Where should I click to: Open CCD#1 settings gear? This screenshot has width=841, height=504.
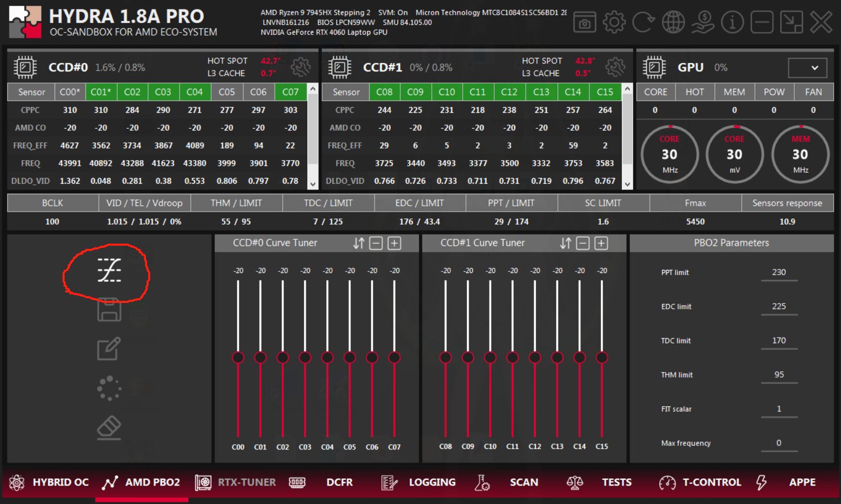(615, 67)
